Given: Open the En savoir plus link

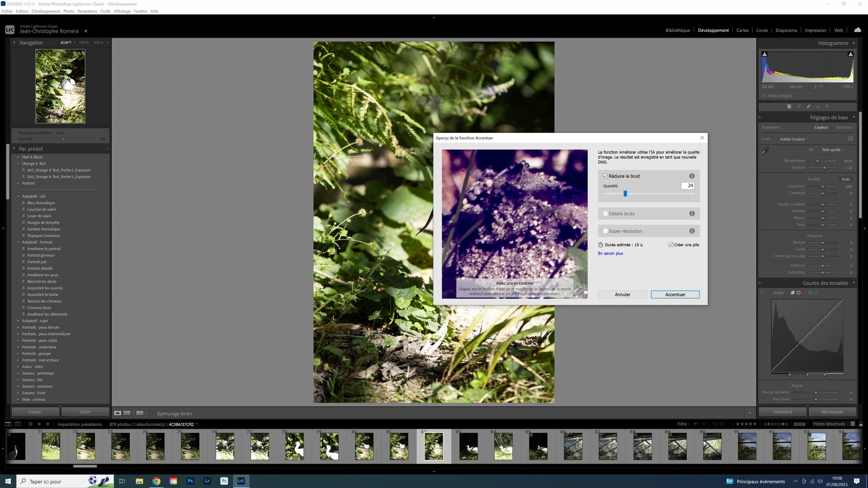Looking at the screenshot, I should click(x=610, y=253).
